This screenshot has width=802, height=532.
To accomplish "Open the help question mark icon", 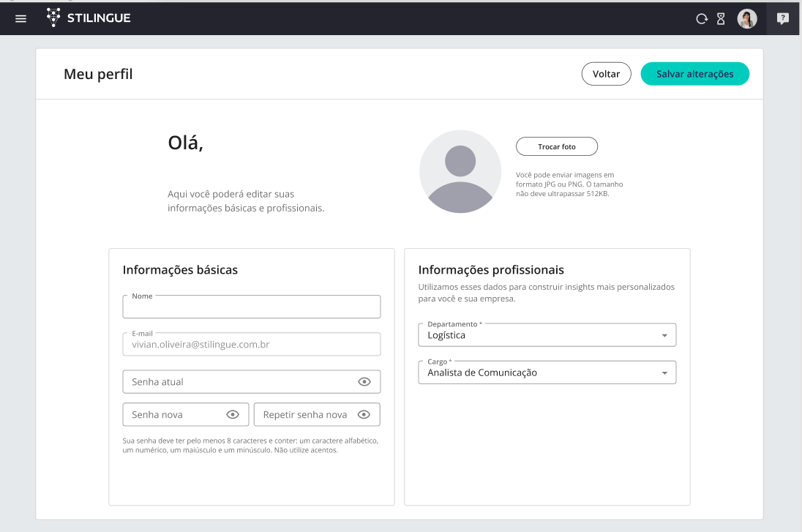I will [783, 19].
